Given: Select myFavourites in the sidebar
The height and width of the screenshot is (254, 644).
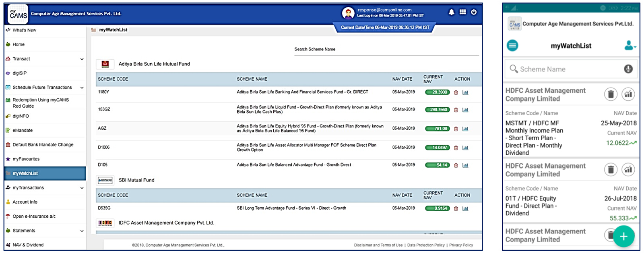Looking at the screenshot, I should pos(26,159).
